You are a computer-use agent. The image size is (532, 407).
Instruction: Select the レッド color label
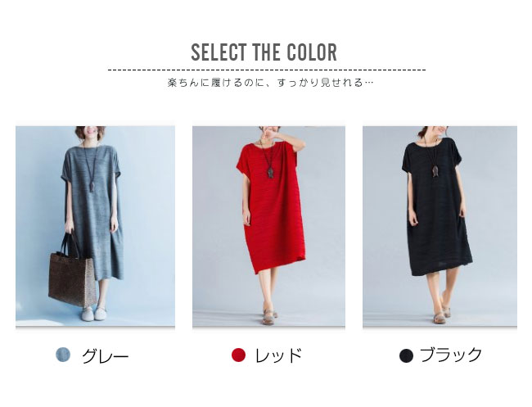pos(278,355)
